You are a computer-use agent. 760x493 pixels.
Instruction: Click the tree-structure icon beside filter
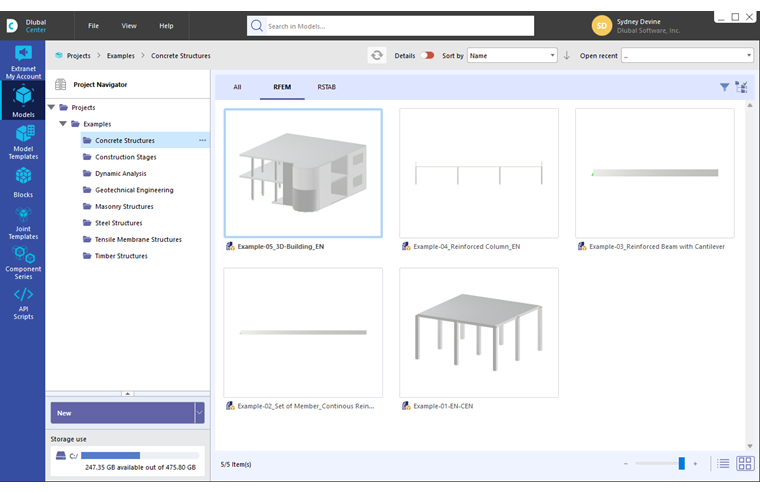tap(741, 87)
